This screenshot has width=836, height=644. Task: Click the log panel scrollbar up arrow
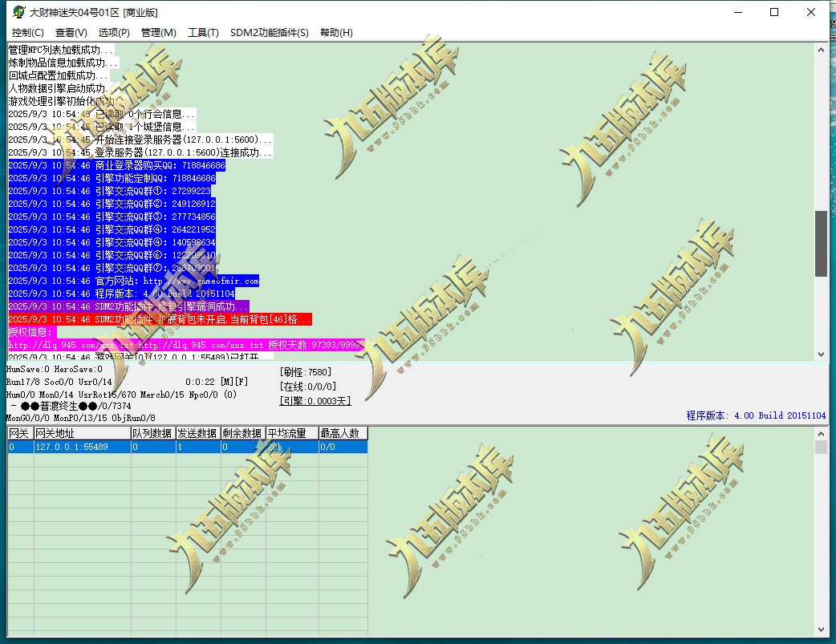point(821,50)
